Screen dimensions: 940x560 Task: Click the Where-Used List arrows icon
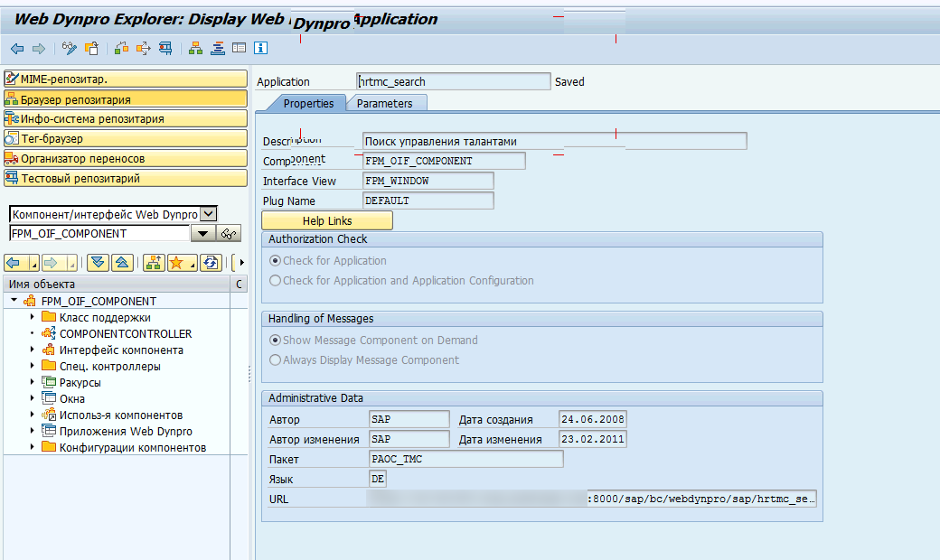pyautogui.click(x=144, y=49)
